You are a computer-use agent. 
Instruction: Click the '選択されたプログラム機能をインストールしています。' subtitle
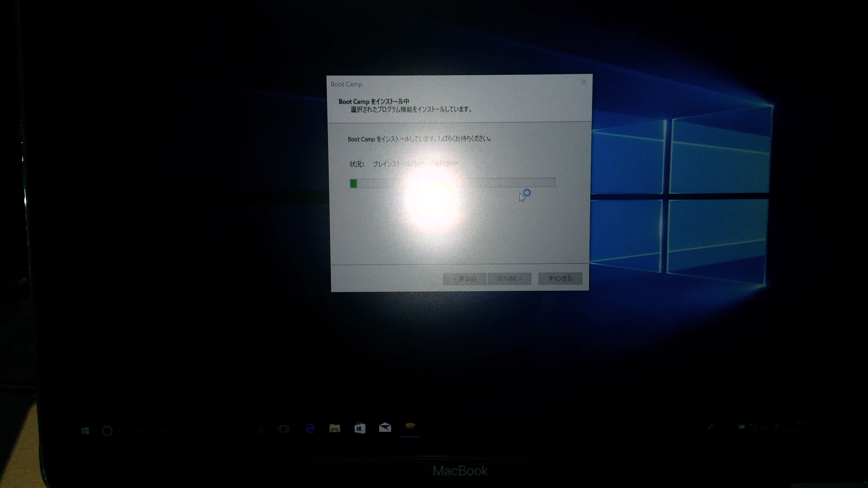tap(411, 109)
